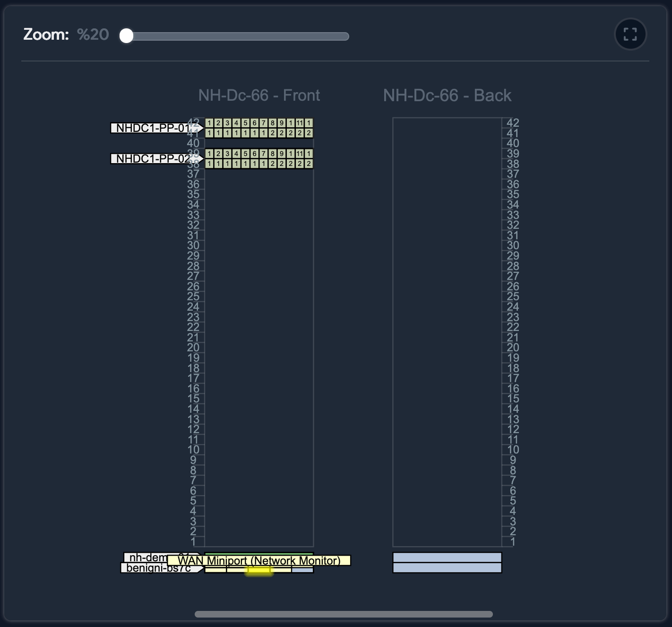Click the WAN Miniport (Network Monitor) label
Image resolution: width=672 pixels, height=627 pixels.
tap(259, 561)
